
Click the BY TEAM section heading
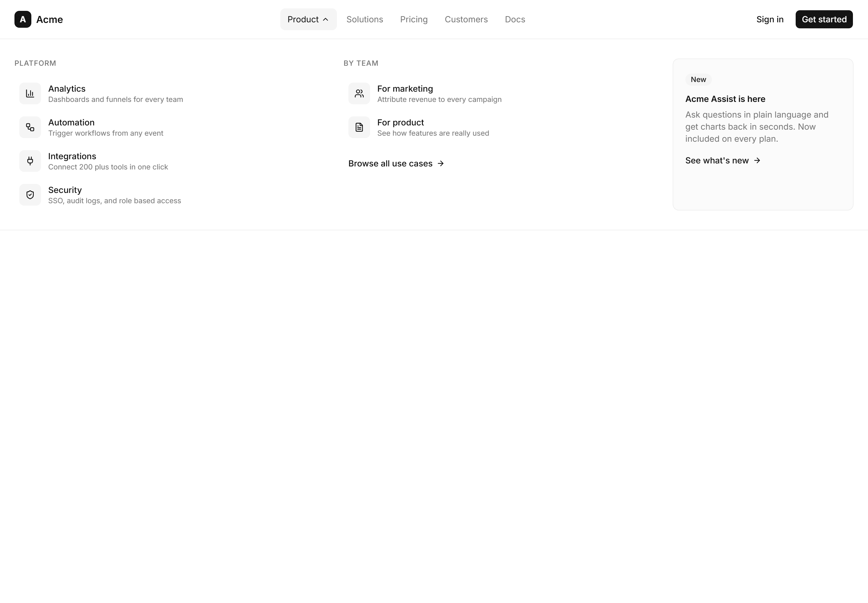361,63
